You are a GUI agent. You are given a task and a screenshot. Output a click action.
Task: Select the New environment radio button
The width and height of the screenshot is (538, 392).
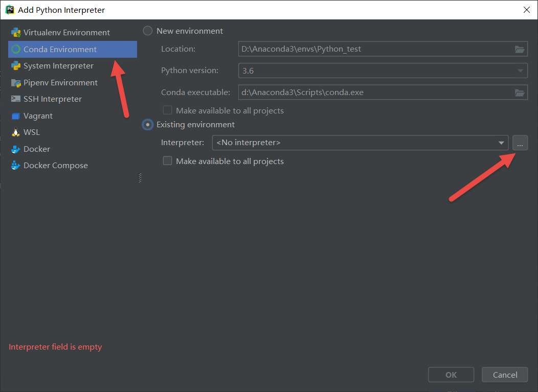click(147, 31)
